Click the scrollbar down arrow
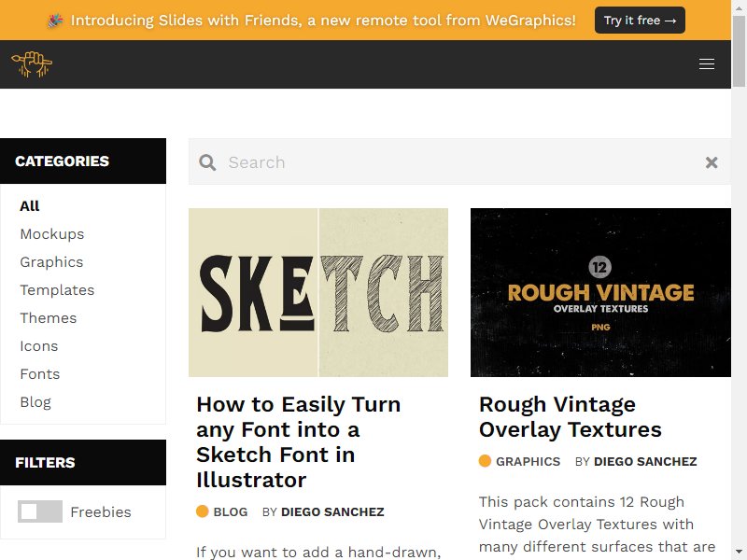 pyautogui.click(x=739, y=553)
